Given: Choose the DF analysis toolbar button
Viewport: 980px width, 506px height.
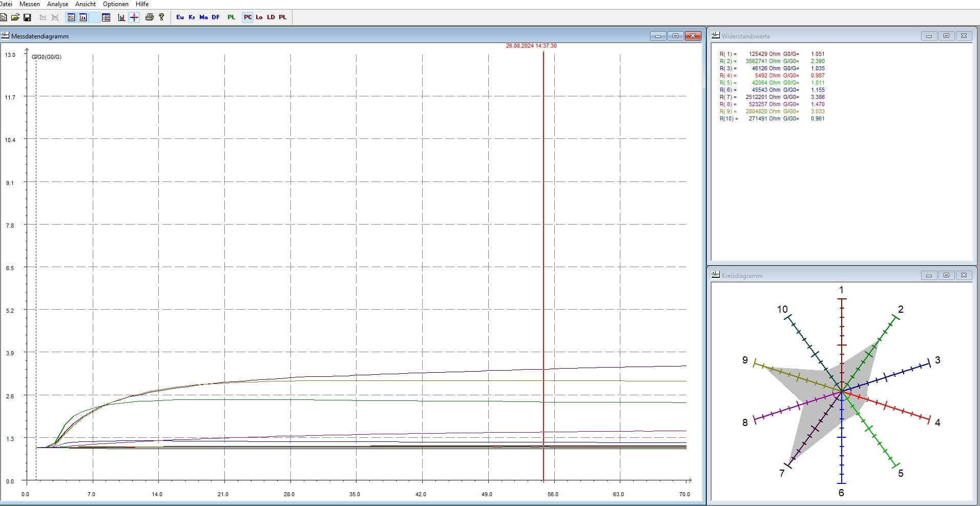Looking at the screenshot, I should point(216,17).
